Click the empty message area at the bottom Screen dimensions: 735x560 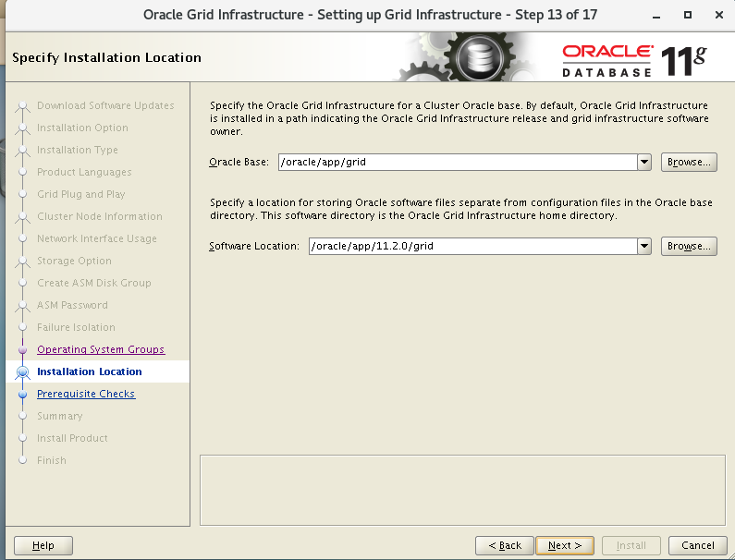click(462, 490)
